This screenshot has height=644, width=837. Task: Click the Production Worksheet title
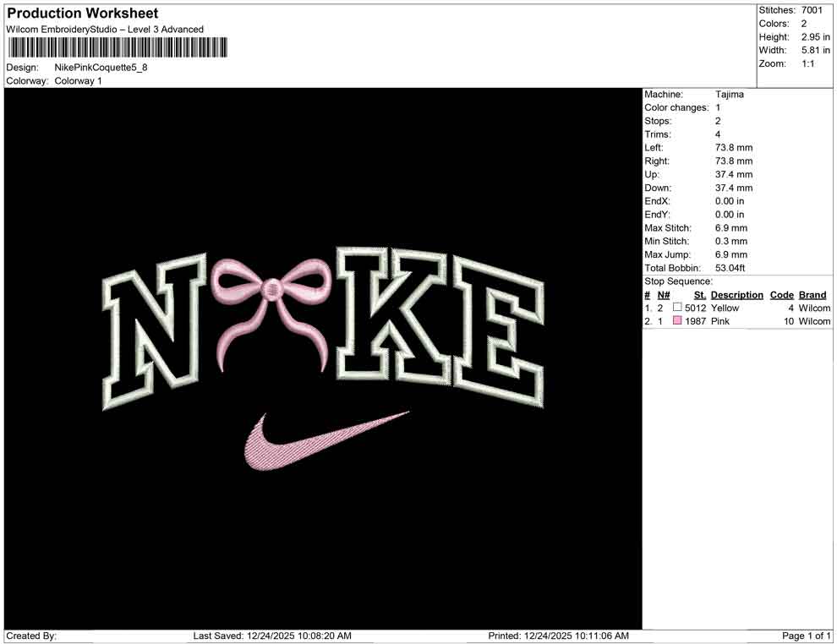tap(82, 13)
